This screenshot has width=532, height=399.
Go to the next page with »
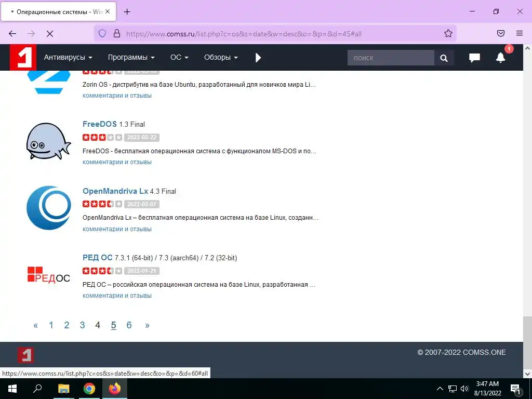tap(147, 325)
